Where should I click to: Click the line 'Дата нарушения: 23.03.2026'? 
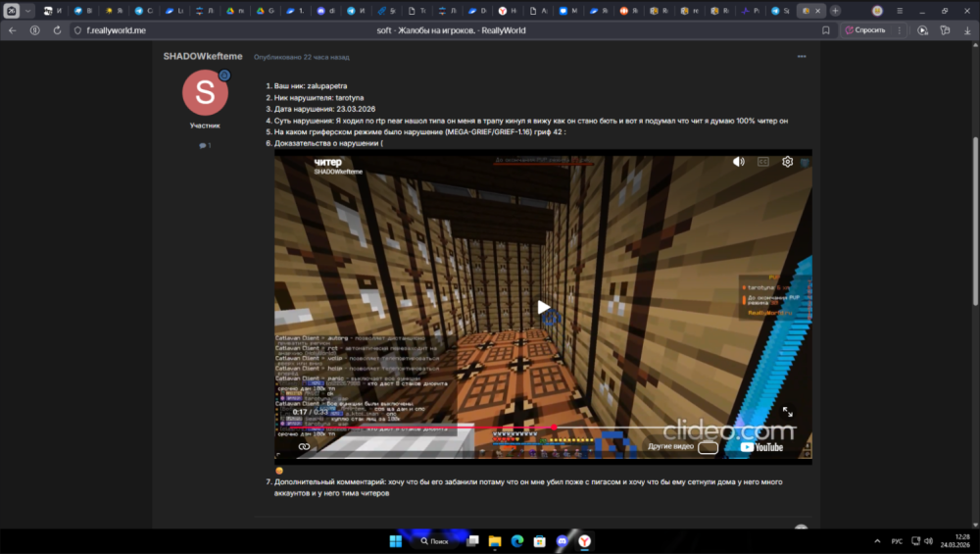pyautogui.click(x=324, y=109)
